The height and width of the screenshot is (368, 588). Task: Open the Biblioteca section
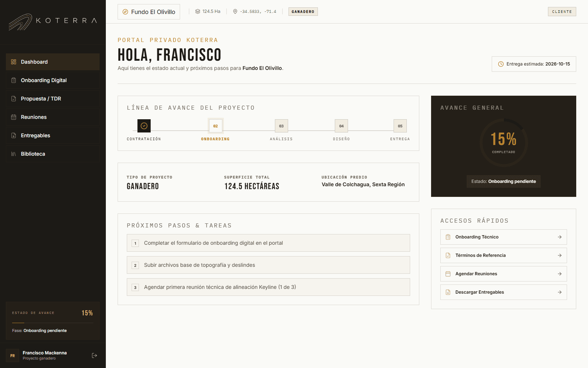[x=53, y=154]
